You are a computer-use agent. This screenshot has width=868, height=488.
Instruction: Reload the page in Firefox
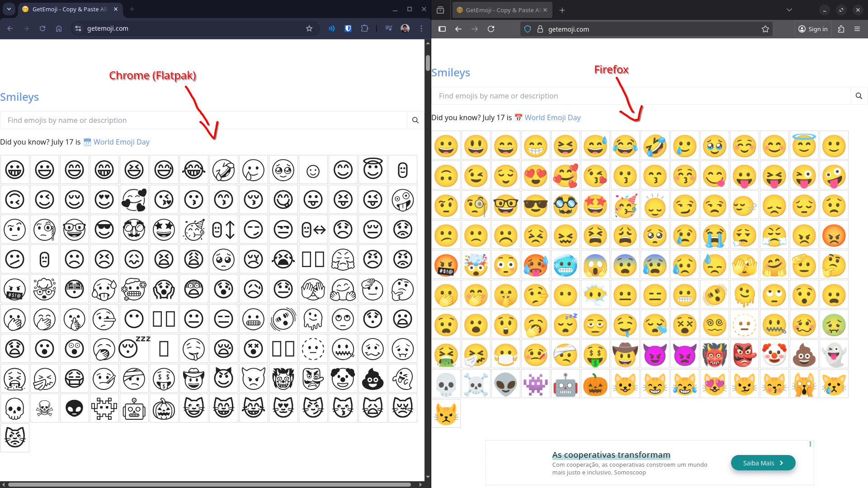[491, 29]
